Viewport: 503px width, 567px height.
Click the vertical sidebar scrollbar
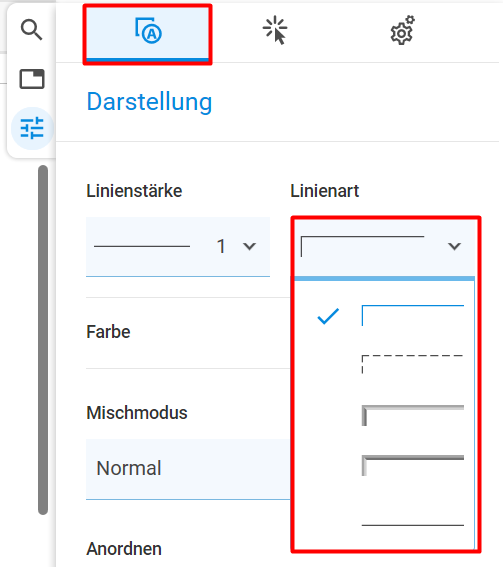[43, 340]
